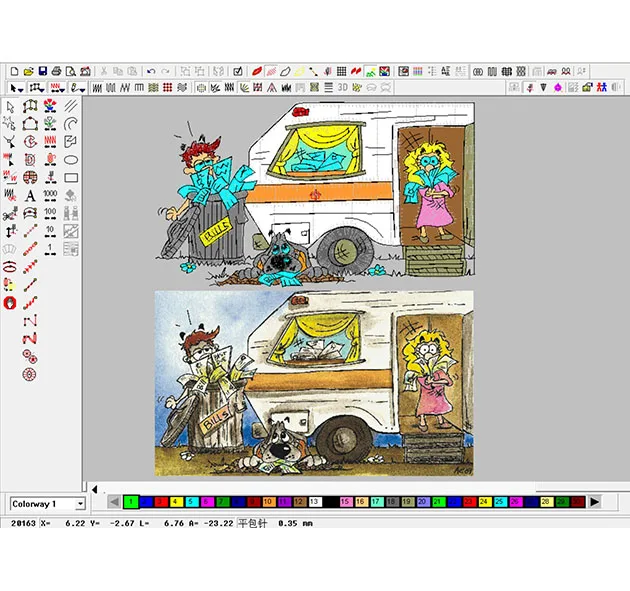Toggle the 3D view button
Viewport: 630px width, 591px height.
pos(342,88)
